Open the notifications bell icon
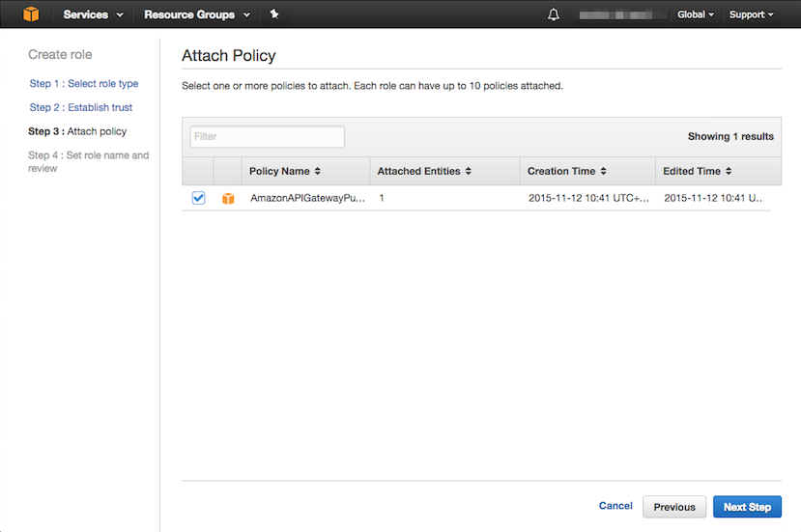Image resolution: width=801 pixels, height=532 pixels. click(554, 14)
